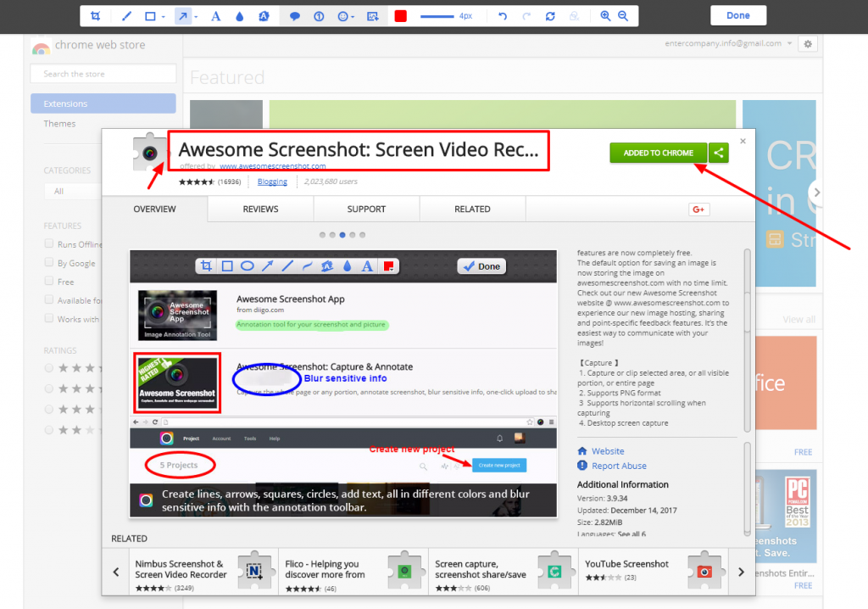Click the Awesome Screenshot extension puzzle icon

149,152
